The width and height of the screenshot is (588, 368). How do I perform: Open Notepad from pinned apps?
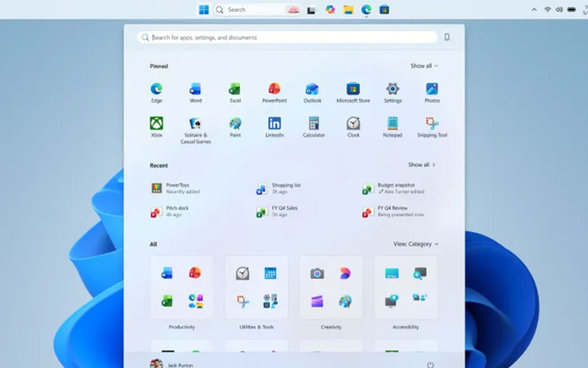(x=393, y=127)
